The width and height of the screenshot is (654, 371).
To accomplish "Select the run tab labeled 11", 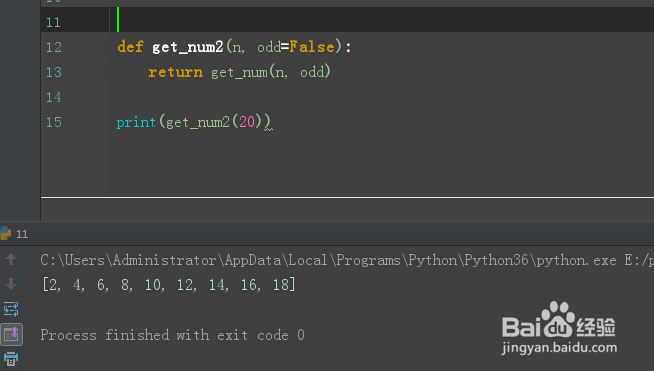I will [x=15, y=234].
